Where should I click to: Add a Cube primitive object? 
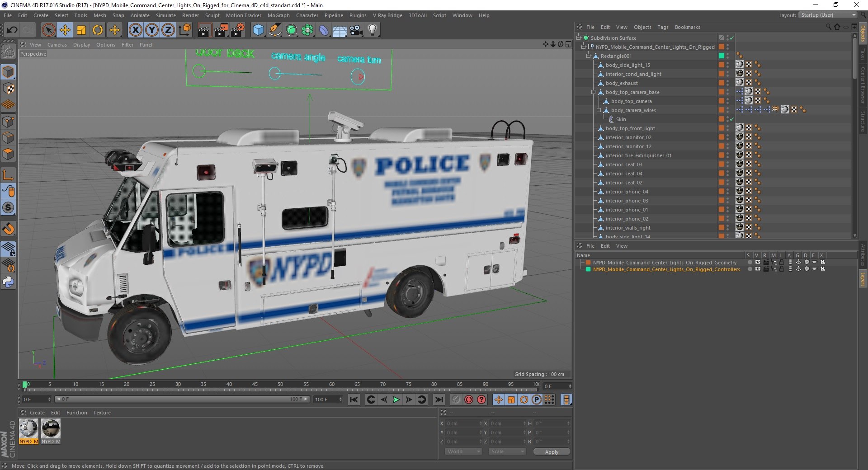(258, 30)
